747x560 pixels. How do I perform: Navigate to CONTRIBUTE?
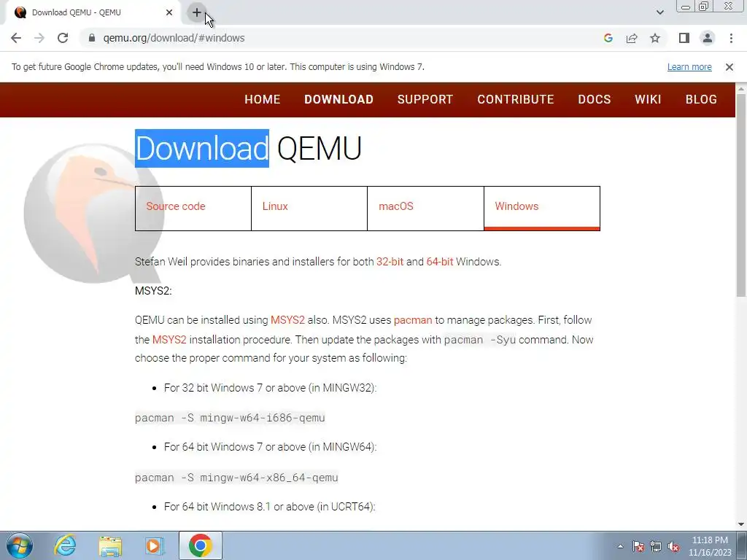[x=516, y=99]
